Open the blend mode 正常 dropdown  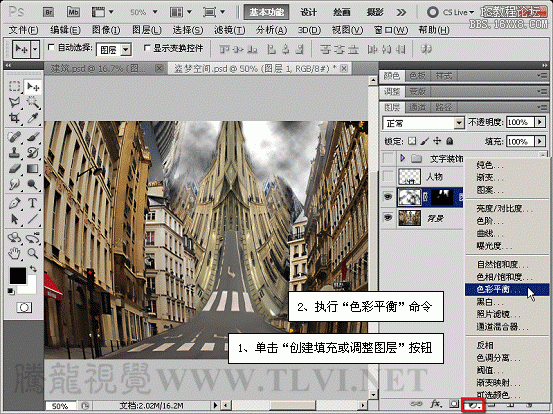click(x=423, y=123)
